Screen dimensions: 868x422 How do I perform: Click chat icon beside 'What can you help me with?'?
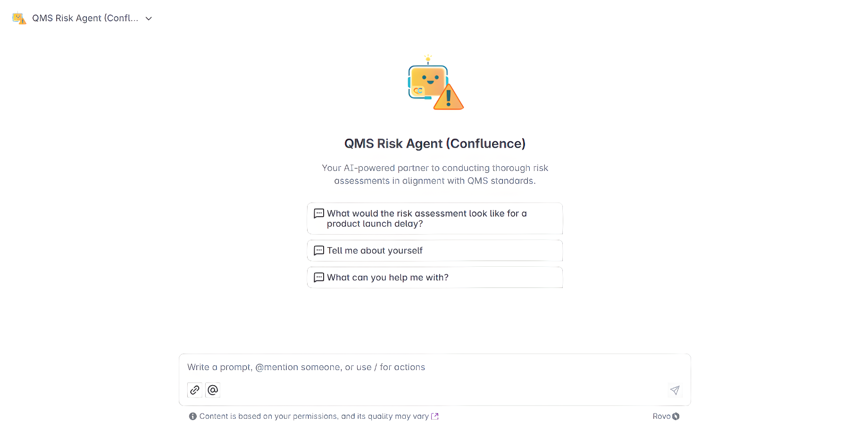[319, 278]
